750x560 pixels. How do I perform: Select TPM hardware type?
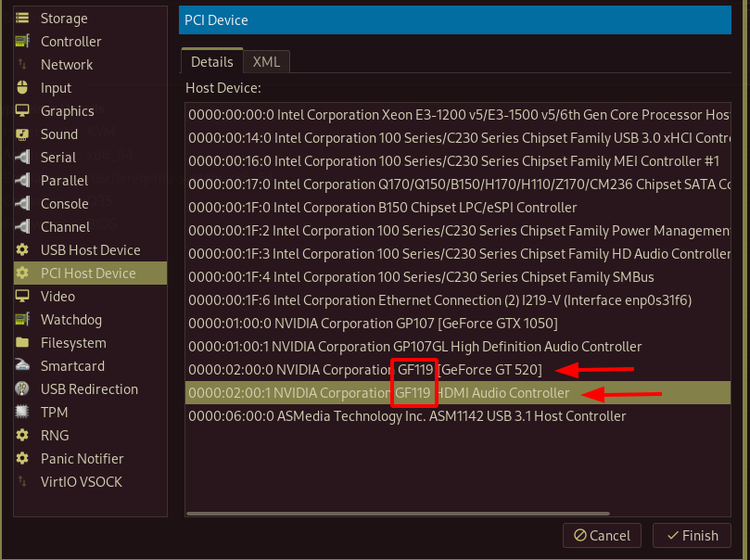54,413
